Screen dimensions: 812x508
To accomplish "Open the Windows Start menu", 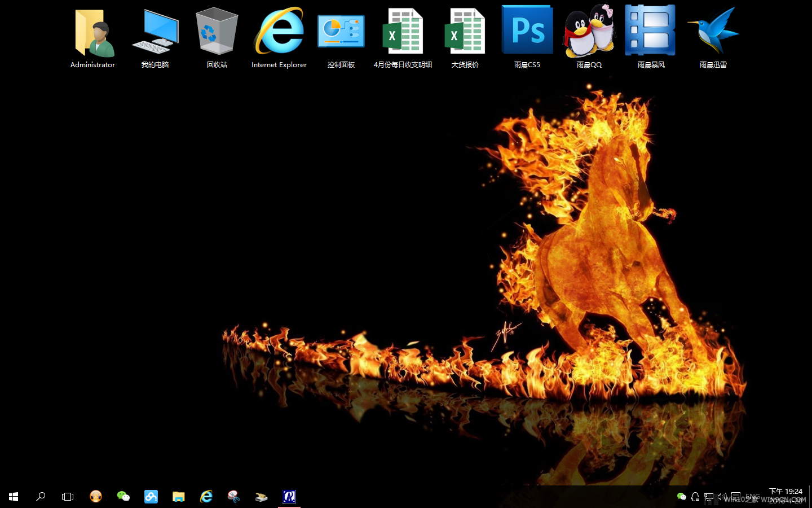I will click(x=14, y=497).
